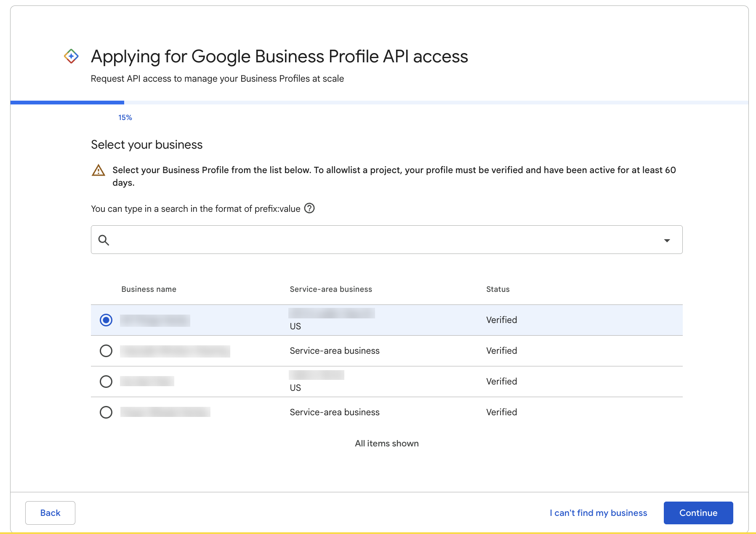Click the Back button
The image size is (756, 534).
click(x=50, y=513)
